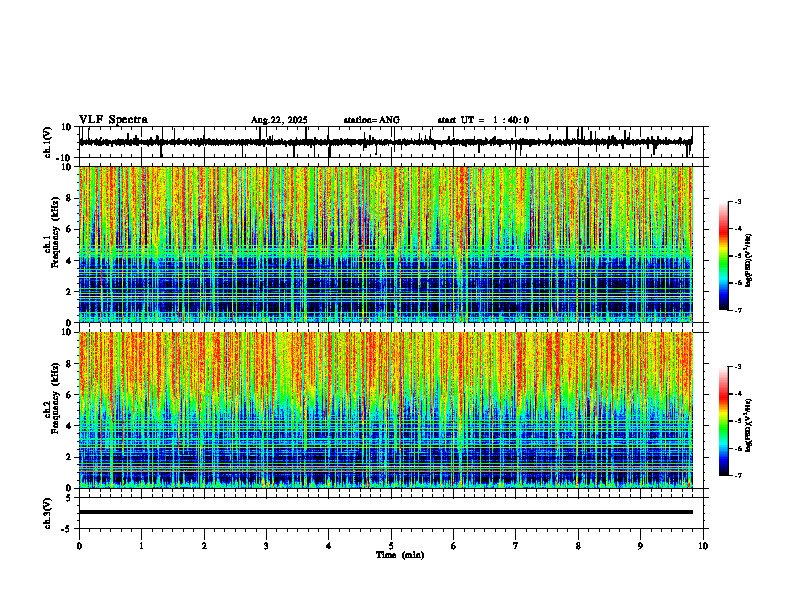Click the "5" tick on ch.3(V) axis

click(69, 497)
